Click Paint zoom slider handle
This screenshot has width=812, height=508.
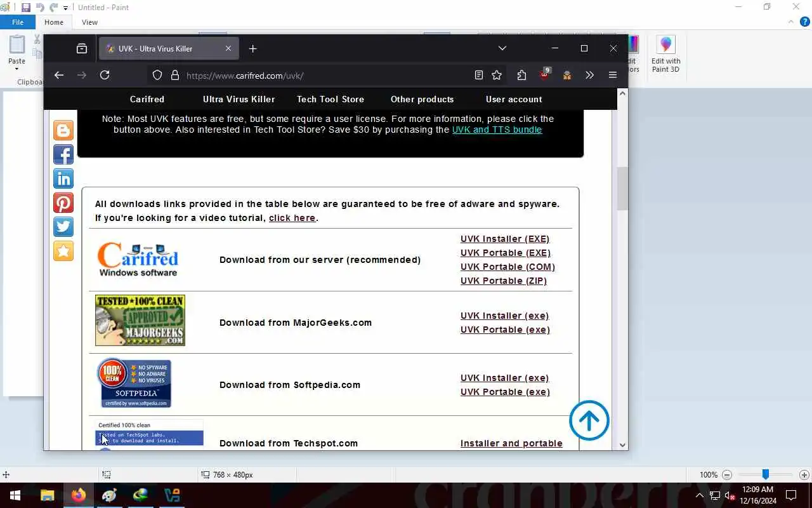click(x=766, y=474)
